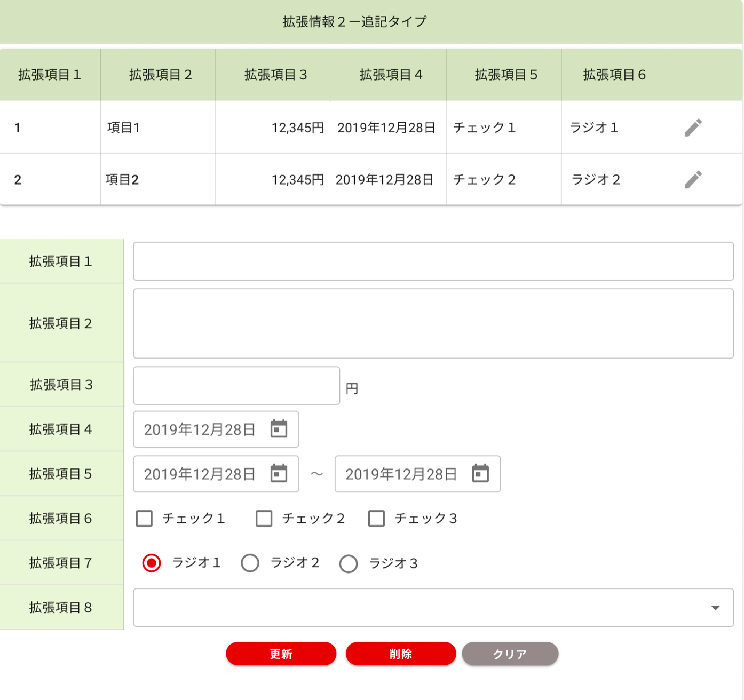Screen dimensions: 744x700
Task: Click the 拡張項目３ table column header
Action: click(275, 75)
